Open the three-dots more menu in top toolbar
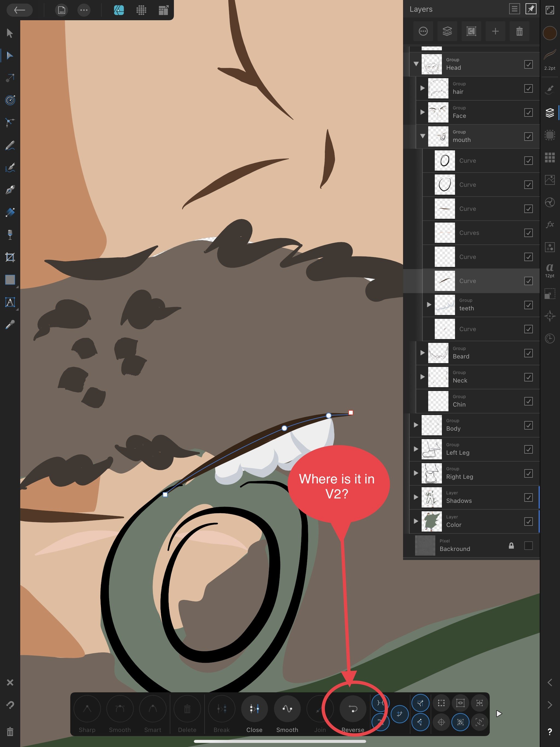 84,10
